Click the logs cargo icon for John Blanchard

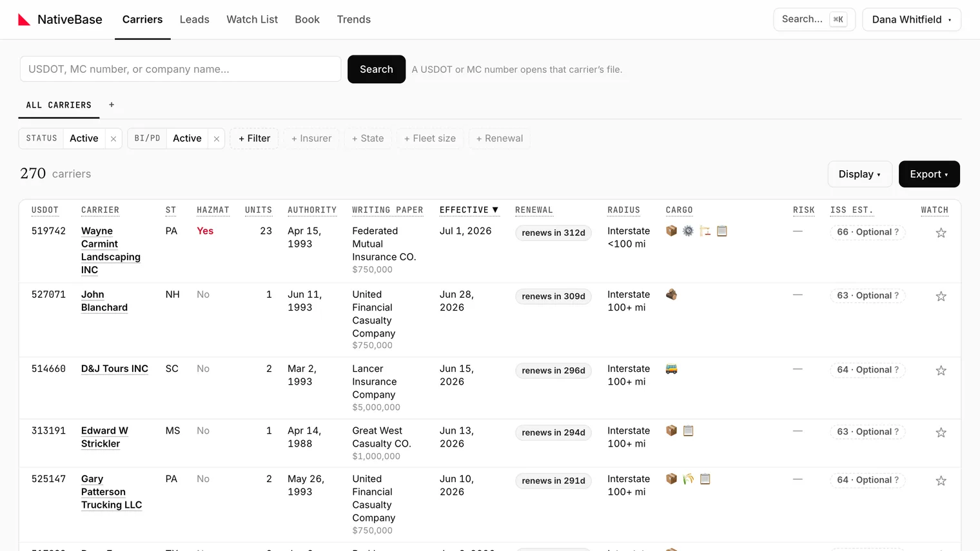pos(671,295)
